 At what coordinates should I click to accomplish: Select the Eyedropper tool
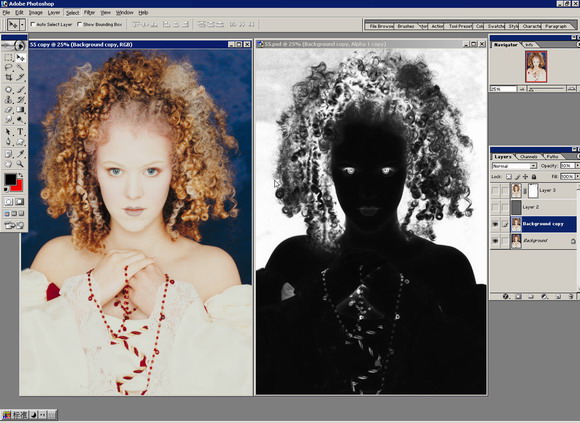tap(20, 154)
